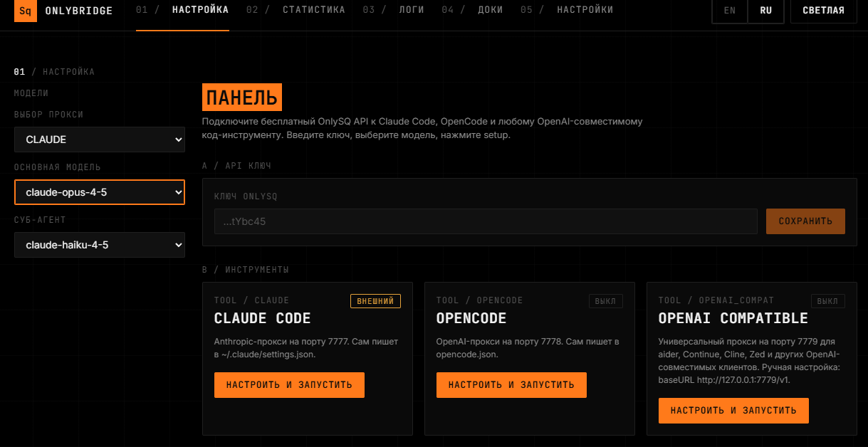
Task: Open the Суб-агент claude-haiku-4-5 dropdown
Action: pos(100,245)
